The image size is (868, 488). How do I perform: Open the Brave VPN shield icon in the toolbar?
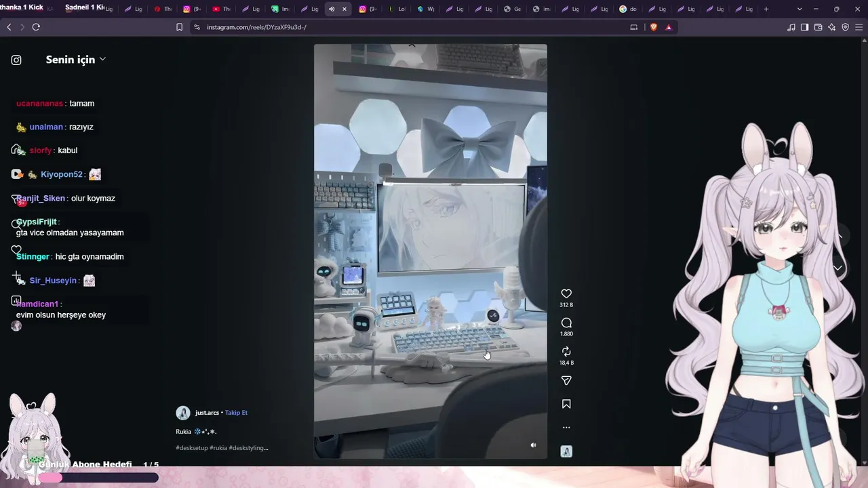coord(845,27)
